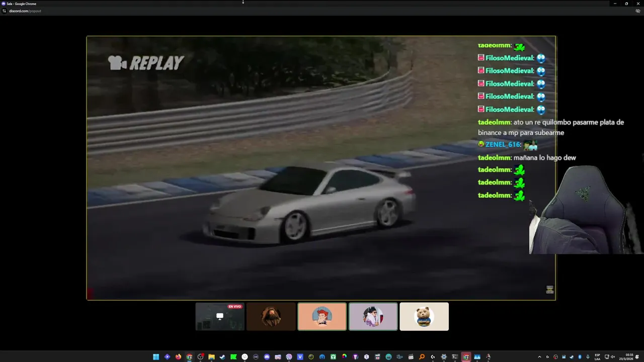Open the Windows Settings gear on taskbar
The width and height of the screenshot is (644, 362).
point(444,357)
